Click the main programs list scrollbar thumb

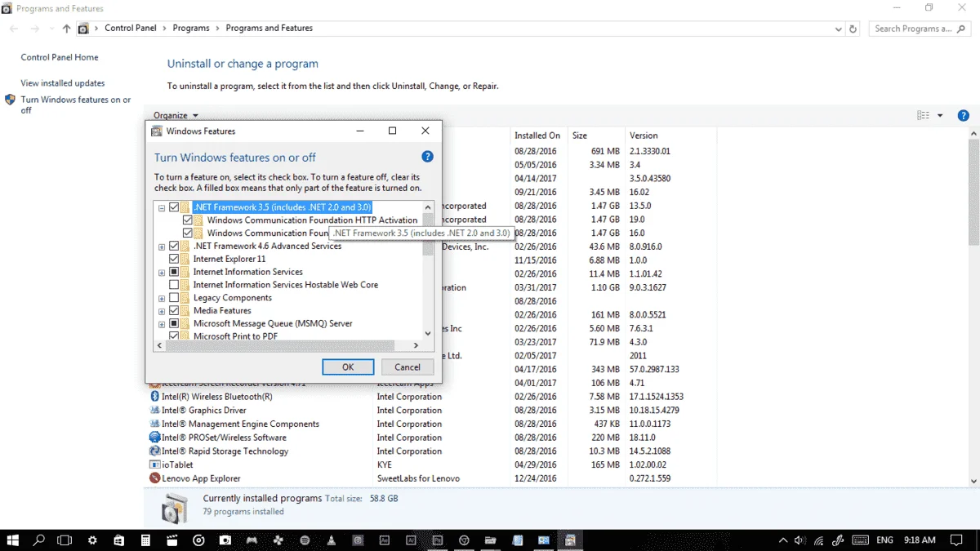973,192
